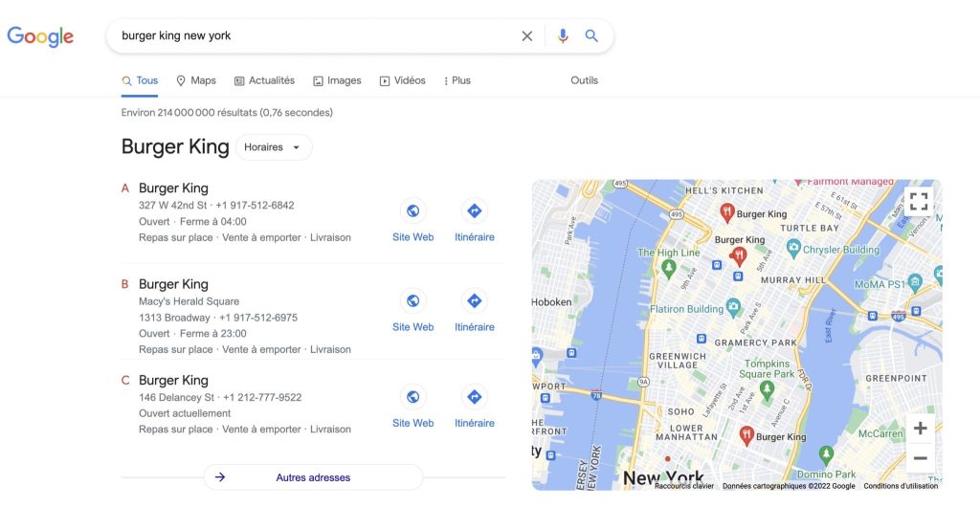Screen dimensions: 980x508
Task: Switch to the Maps tab
Action: point(196,80)
